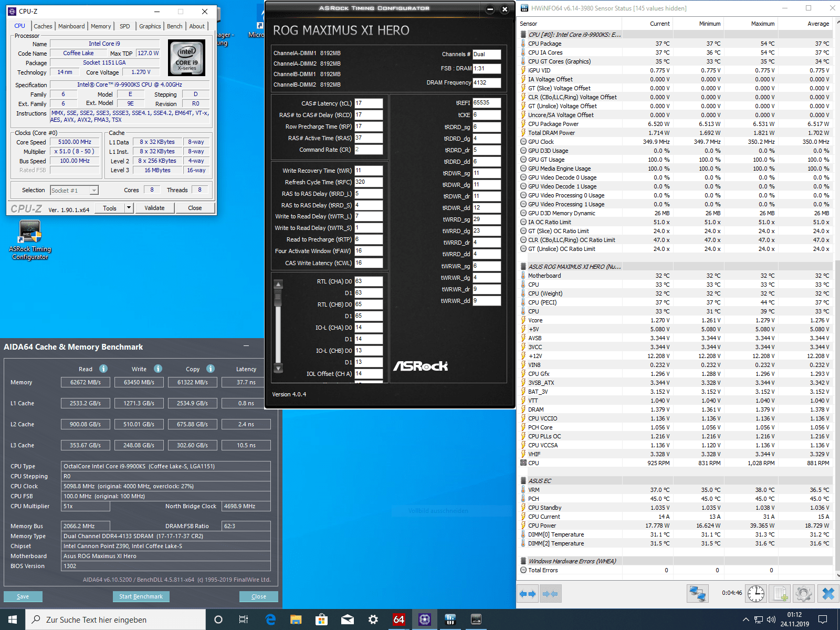The height and width of the screenshot is (630, 840).
Task: Click the CAS# Latency (tCL) value field
Action: tap(369, 103)
